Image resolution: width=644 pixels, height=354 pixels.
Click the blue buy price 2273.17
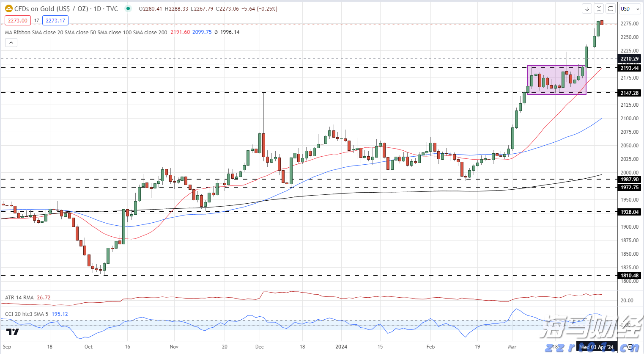pos(55,20)
